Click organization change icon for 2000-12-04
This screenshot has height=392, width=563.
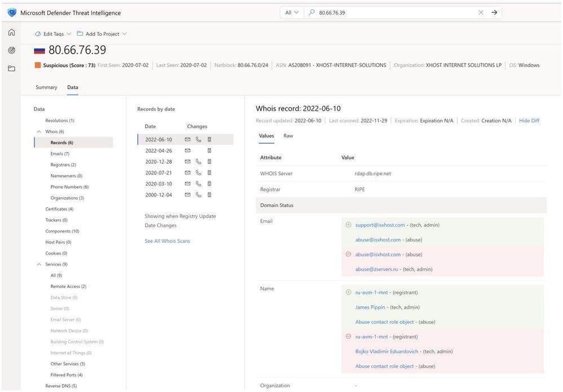tap(209, 194)
